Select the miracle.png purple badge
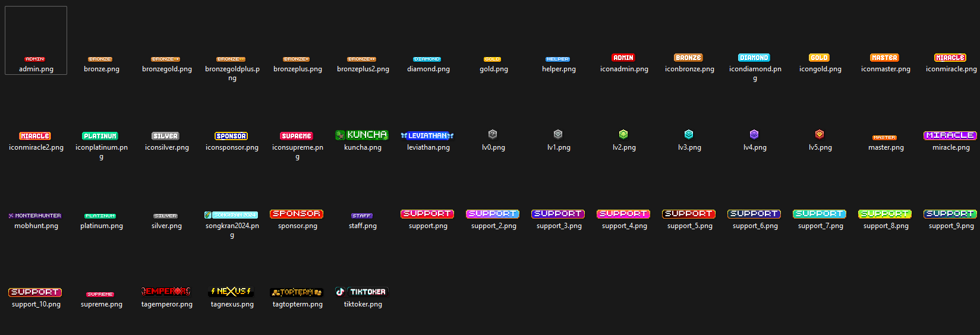This screenshot has height=335, width=980. click(950, 135)
